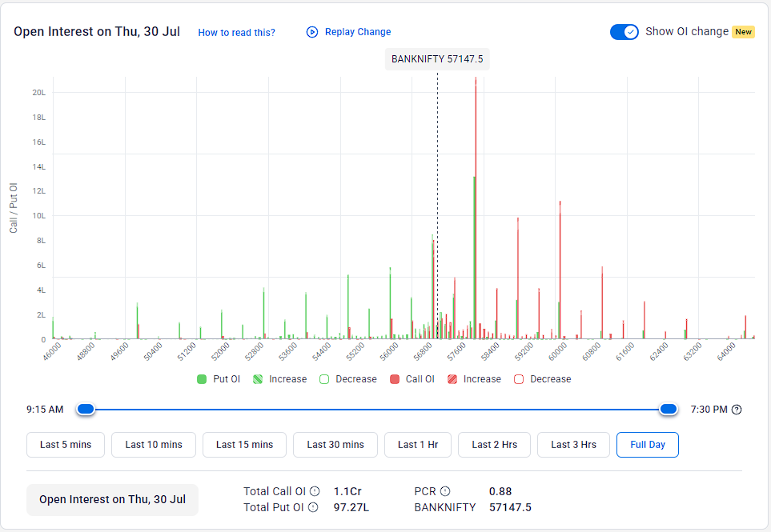This screenshot has width=771, height=532.
Task: Click the middle of the time range track
Action: (376, 409)
